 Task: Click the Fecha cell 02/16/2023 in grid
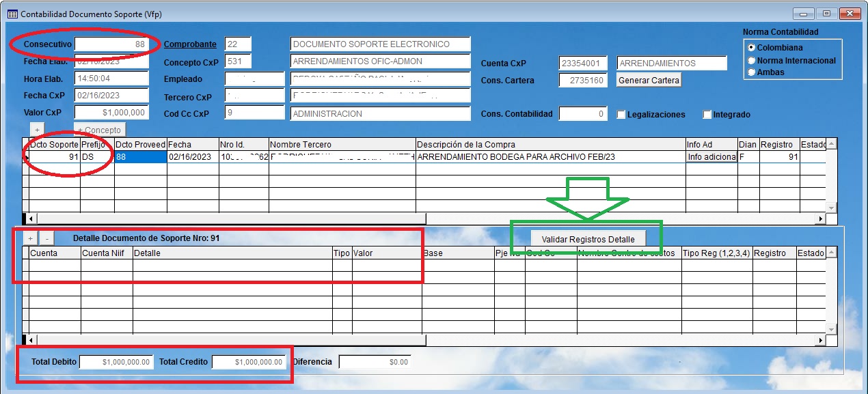click(x=192, y=157)
